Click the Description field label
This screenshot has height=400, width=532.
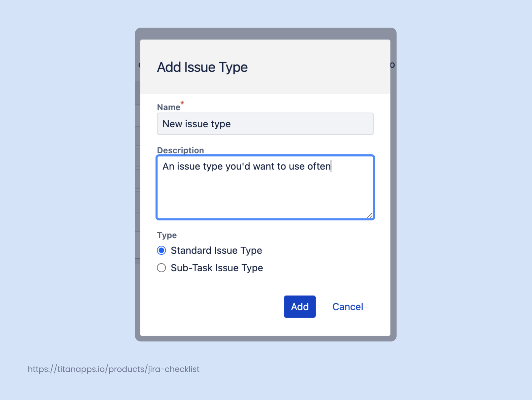tap(180, 150)
